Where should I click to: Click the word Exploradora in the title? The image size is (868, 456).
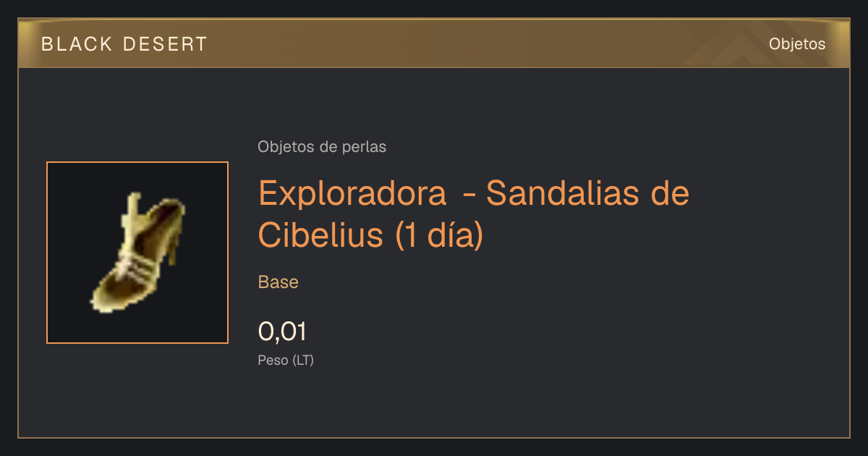[x=352, y=194]
